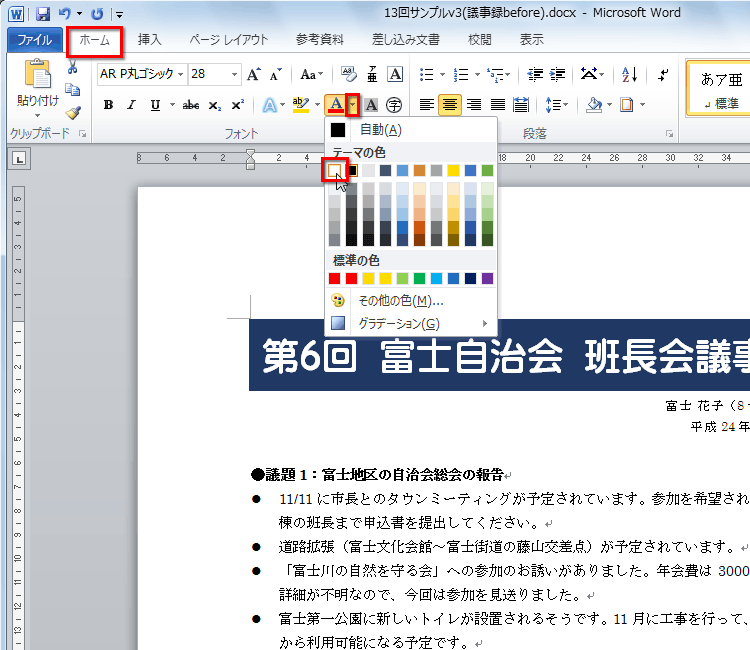
Task: Toggle Align Right paragraph alignment
Action: [x=474, y=104]
